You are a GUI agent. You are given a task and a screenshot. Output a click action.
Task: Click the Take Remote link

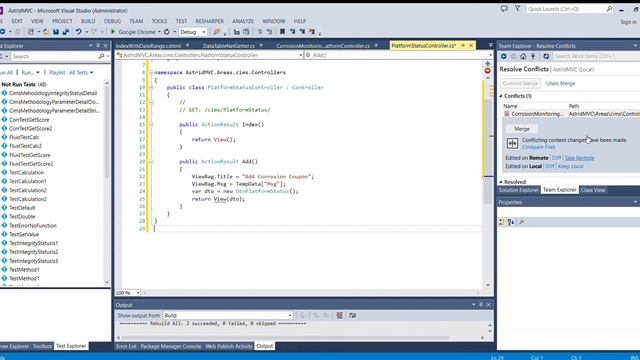579,158
